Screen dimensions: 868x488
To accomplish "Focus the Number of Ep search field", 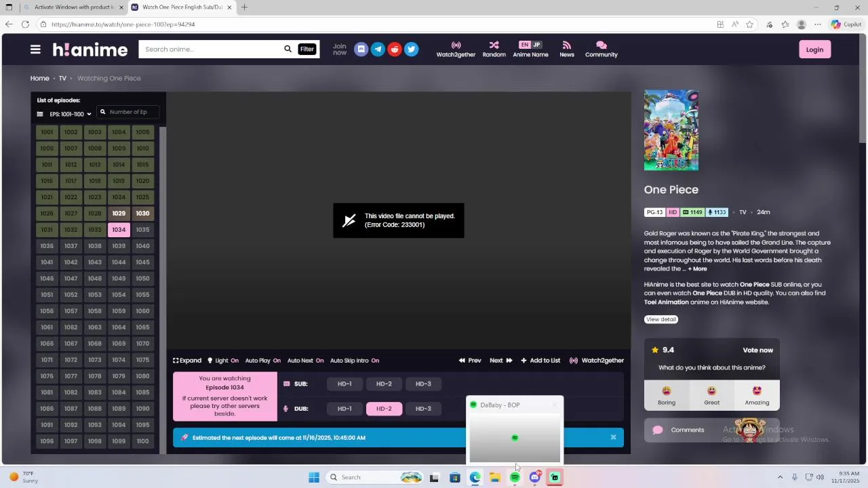I will [128, 112].
